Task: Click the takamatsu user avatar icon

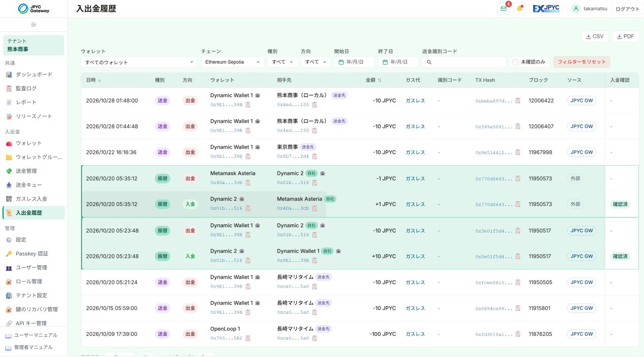Action: click(x=576, y=9)
